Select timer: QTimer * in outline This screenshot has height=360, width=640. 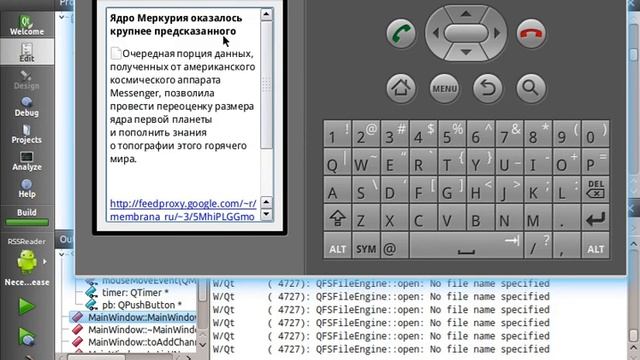(135, 293)
